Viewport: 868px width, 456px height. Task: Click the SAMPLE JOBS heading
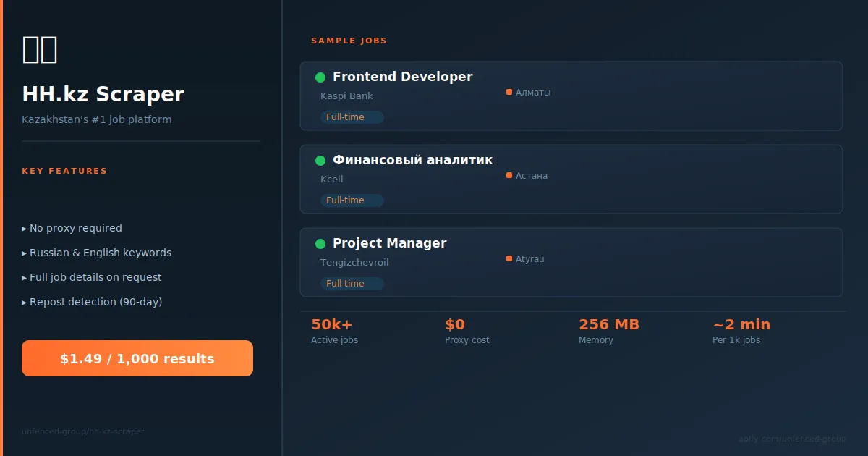tap(349, 41)
